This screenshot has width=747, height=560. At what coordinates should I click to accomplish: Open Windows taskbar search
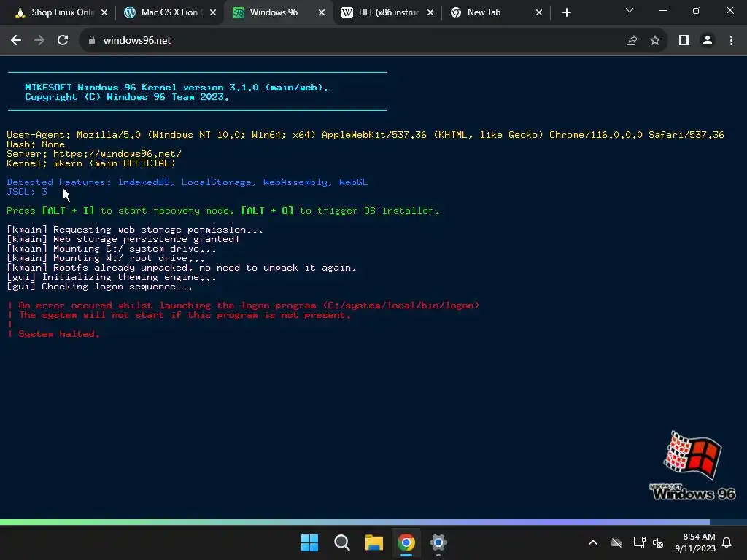pos(341,542)
